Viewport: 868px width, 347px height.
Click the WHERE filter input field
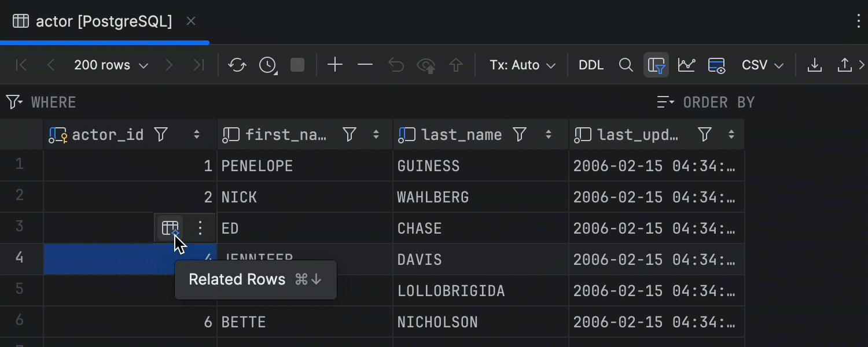(289, 102)
